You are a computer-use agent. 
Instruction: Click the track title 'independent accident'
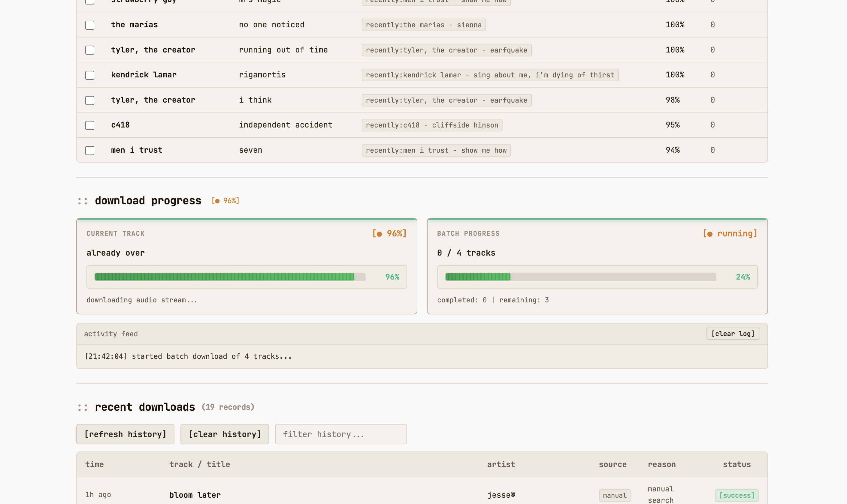[x=286, y=125]
